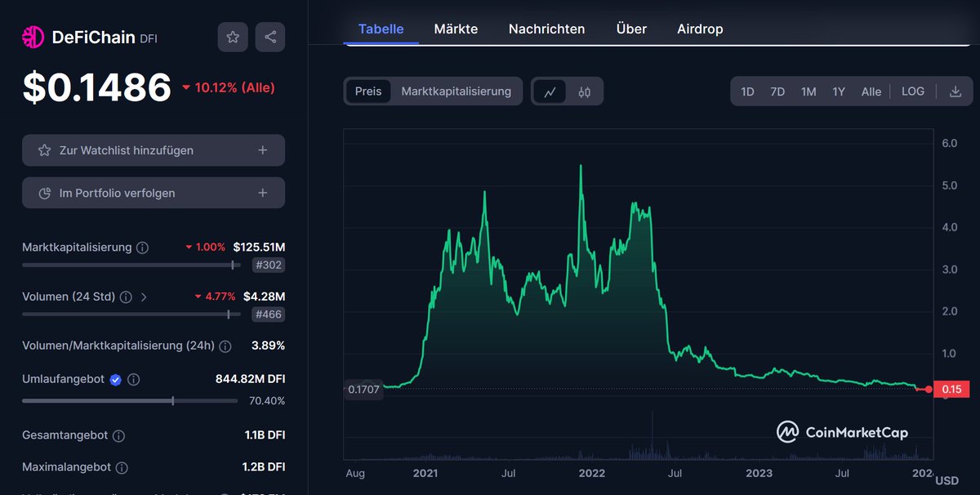Click the red current price marker 0.15
The image size is (980, 495).
coord(951,390)
